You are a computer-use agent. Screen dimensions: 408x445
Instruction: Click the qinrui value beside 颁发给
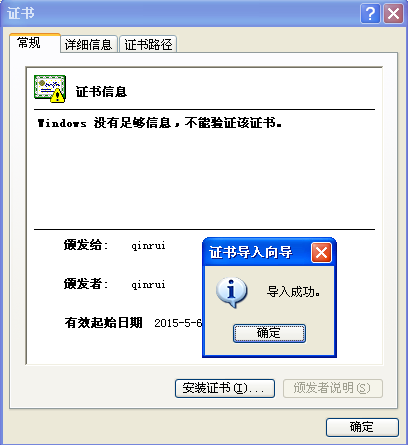tap(148, 246)
